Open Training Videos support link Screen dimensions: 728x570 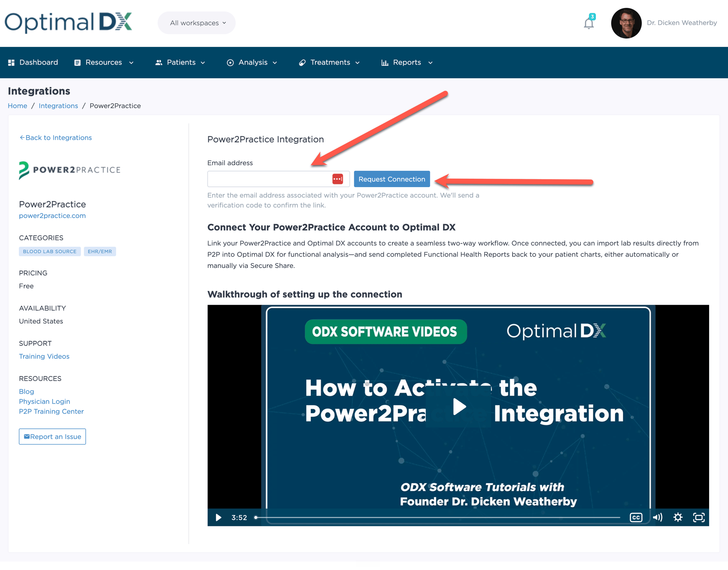point(44,356)
